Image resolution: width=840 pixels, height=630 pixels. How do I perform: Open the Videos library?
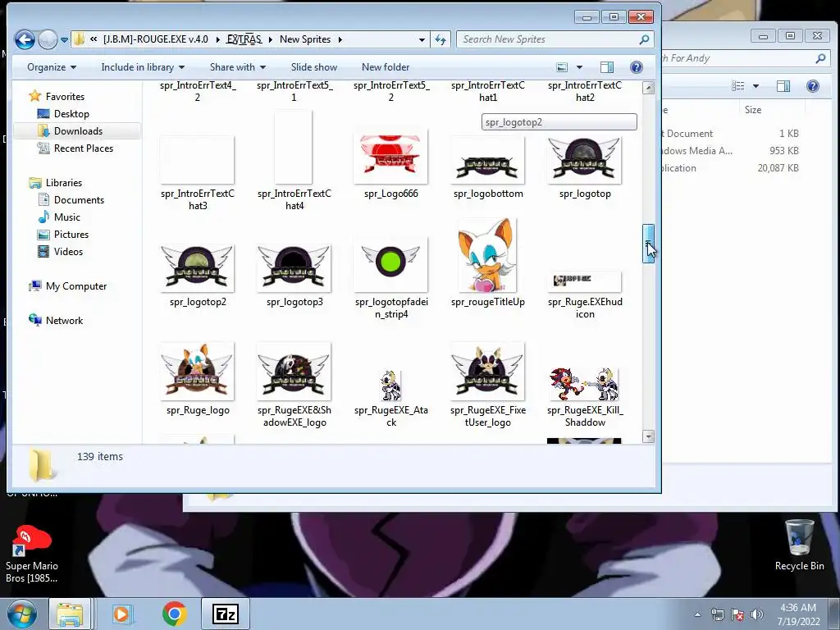(60, 251)
